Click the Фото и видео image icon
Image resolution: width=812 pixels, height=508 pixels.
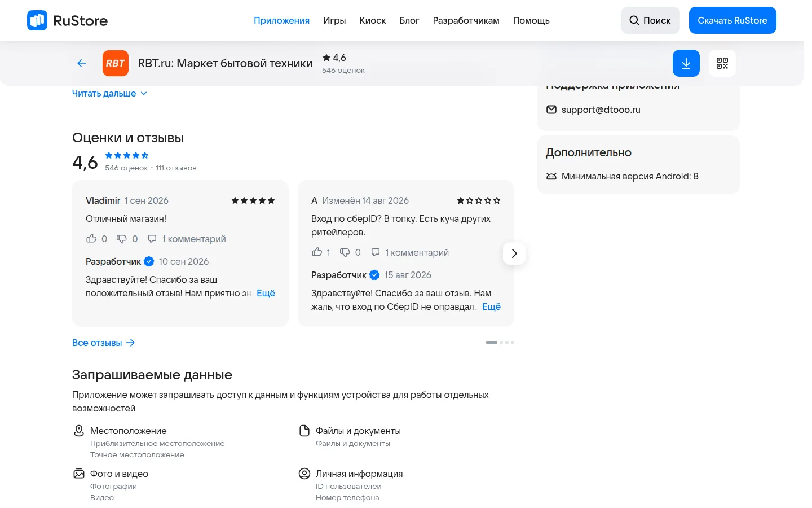coord(79,474)
